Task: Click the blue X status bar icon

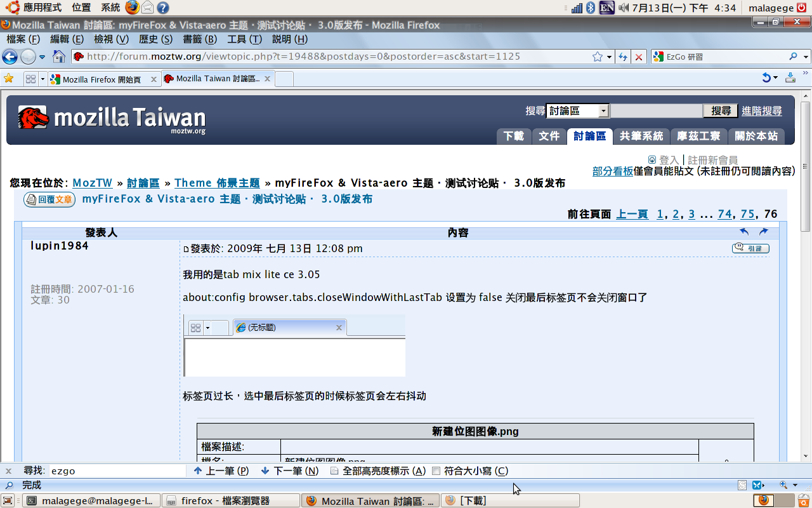Action: click(x=756, y=485)
